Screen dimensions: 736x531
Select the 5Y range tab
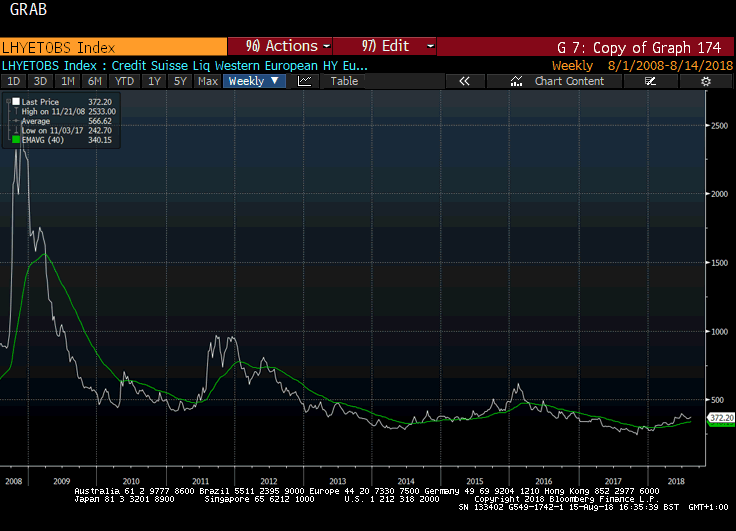(180, 81)
